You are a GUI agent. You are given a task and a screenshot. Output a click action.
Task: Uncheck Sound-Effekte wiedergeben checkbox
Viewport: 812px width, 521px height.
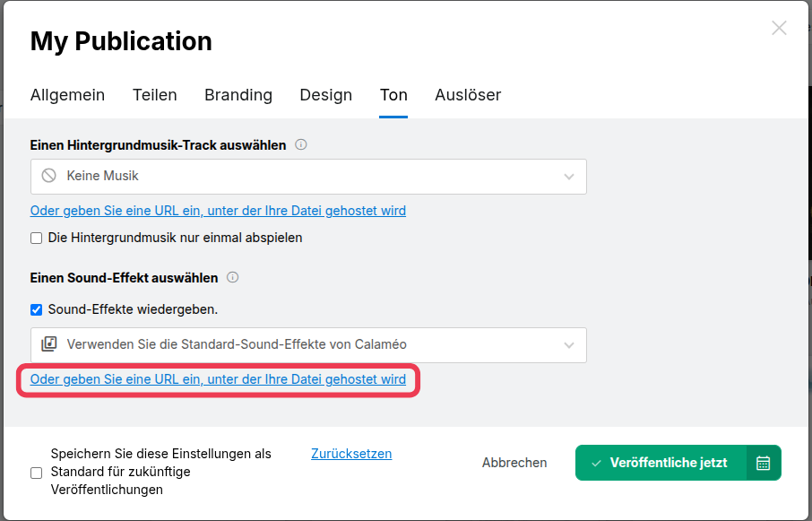pos(36,309)
